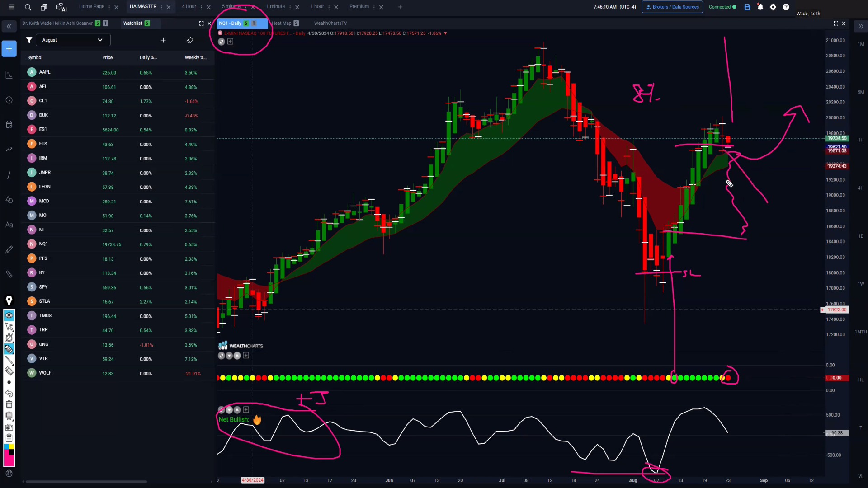Click the pen nib drawing tool icon

pos(9,300)
